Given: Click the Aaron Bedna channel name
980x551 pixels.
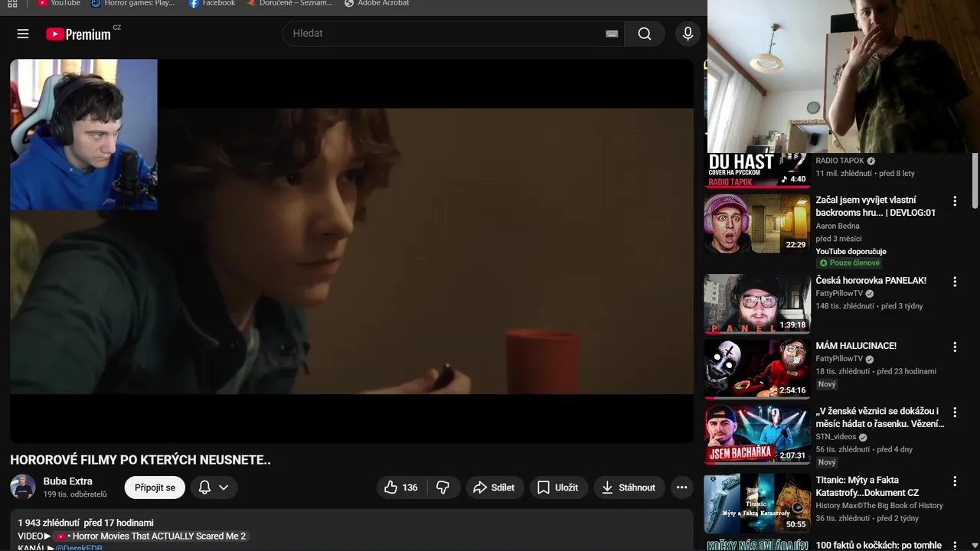Looking at the screenshot, I should [x=838, y=226].
